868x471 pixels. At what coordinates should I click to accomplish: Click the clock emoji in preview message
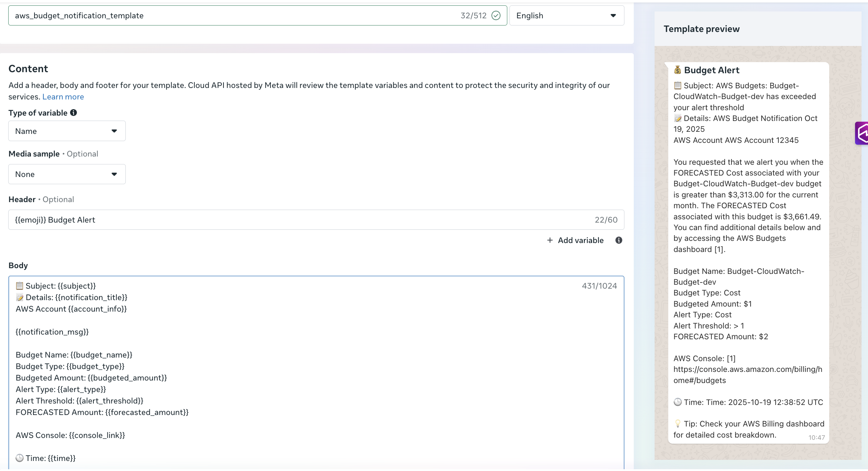click(x=678, y=402)
